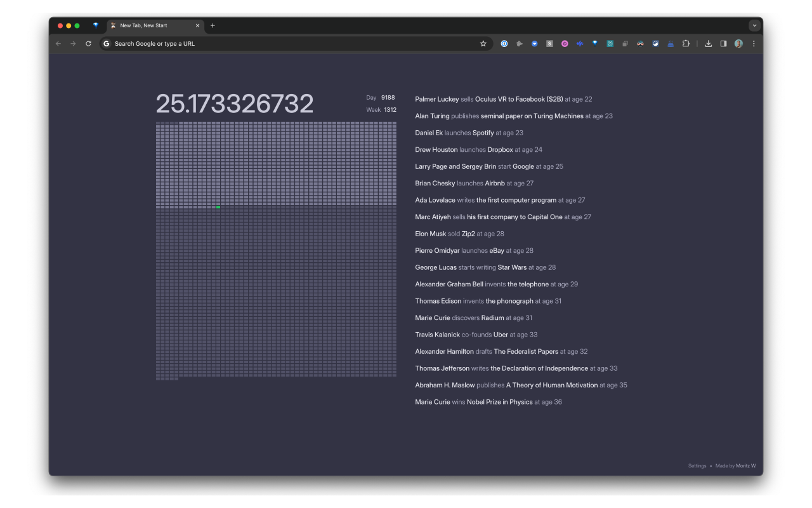Click Marc Atiyeh Capital One line

coord(503,217)
